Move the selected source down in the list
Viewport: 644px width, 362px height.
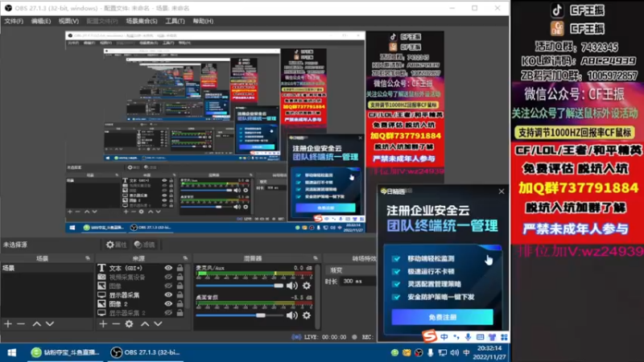pyautogui.click(x=158, y=324)
